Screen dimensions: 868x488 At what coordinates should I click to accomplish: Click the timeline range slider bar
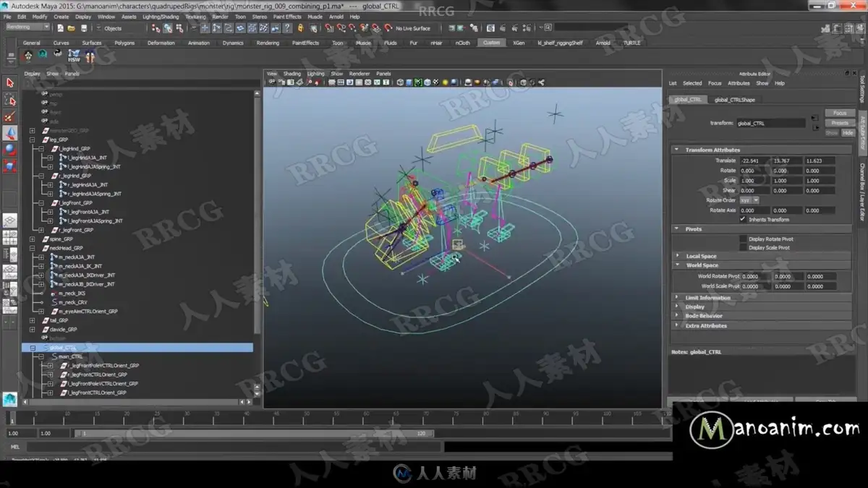(x=255, y=434)
